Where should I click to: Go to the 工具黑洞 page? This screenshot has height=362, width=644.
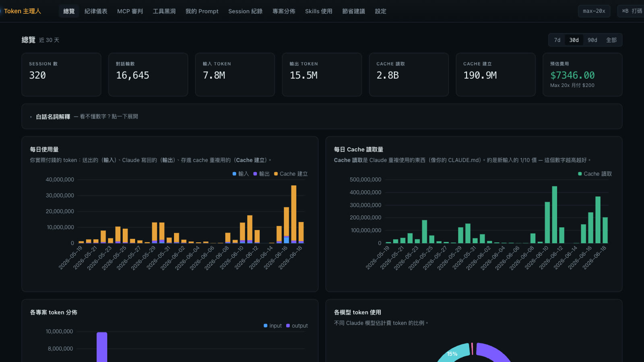pyautogui.click(x=164, y=11)
